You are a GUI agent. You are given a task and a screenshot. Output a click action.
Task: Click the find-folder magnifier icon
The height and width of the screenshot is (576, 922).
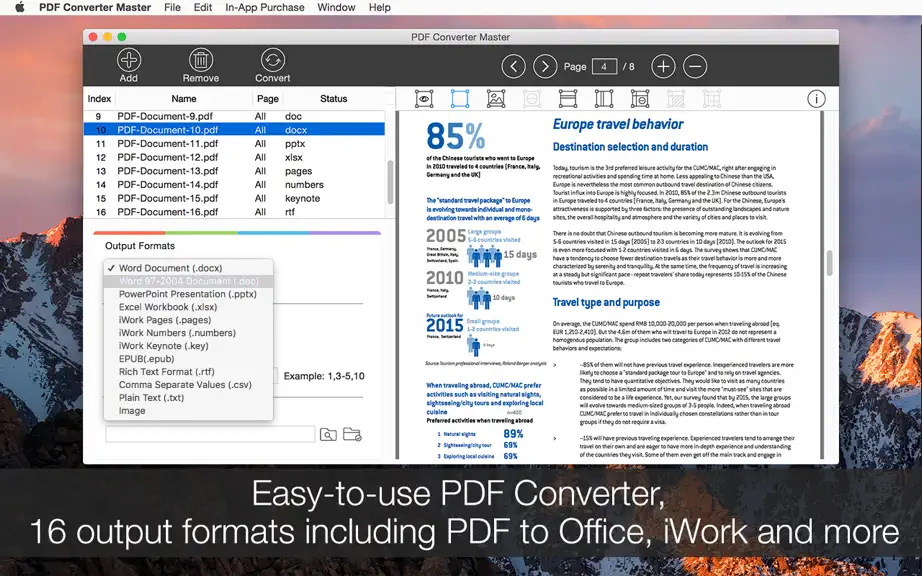[x=328, y=434]
